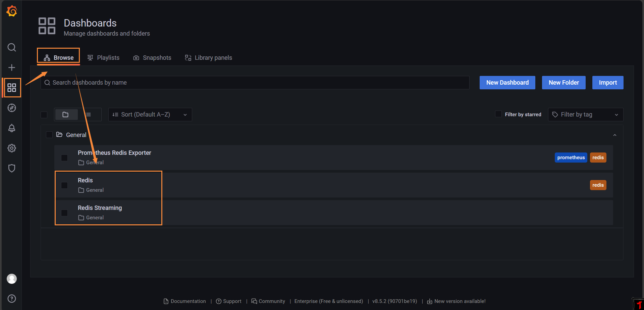This screenshot has width=644, height=310.
Task: Toggle the select-all dashboards checkbox
Action: (44, 115)
